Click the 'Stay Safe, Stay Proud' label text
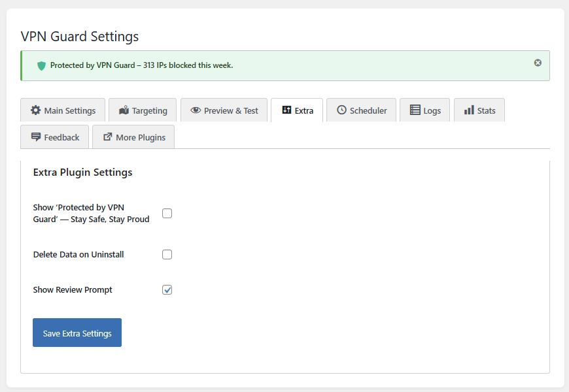 tap(110, 220)
